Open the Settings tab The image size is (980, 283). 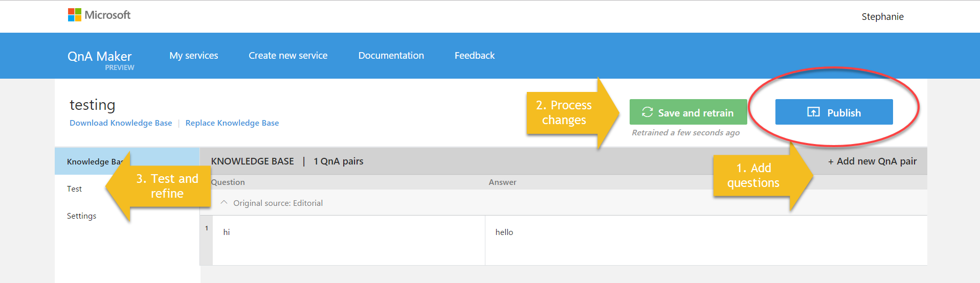pyautogui.click(x=81, y=216)
